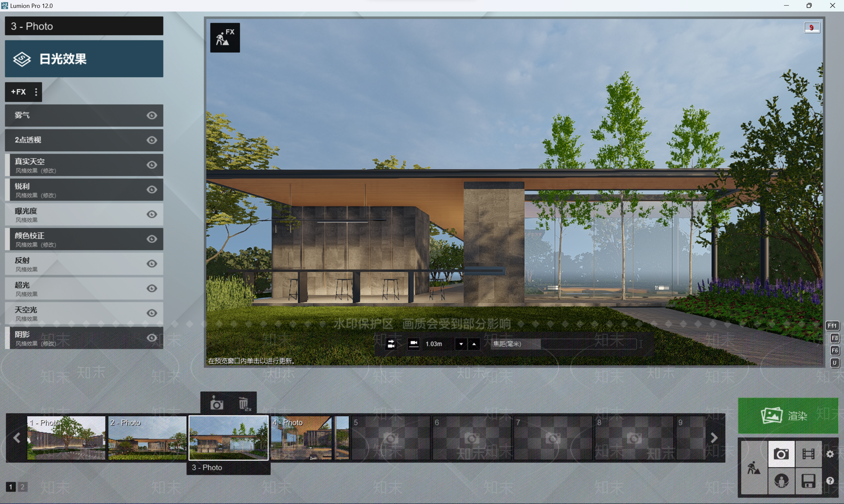The width and height of the screenshot is (844, 504).
Task: Show next photo slots with right arrow
Action: [714, 438]
